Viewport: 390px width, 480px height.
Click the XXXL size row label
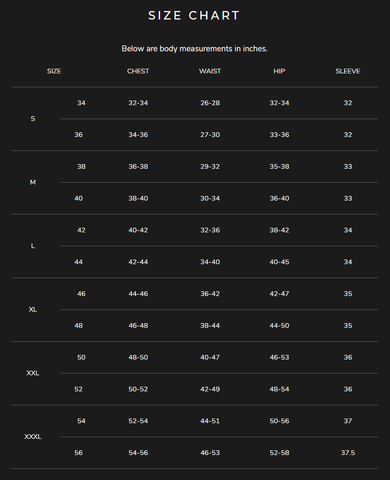coord(33,437)
